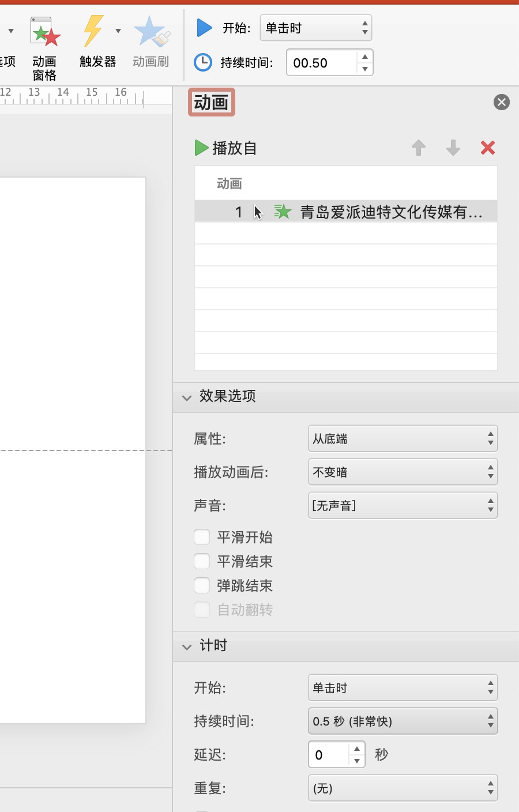Move the animation down with the arrow
This screenshot has width=519, height=812.
pyautogui.click(x=453, y=148)
